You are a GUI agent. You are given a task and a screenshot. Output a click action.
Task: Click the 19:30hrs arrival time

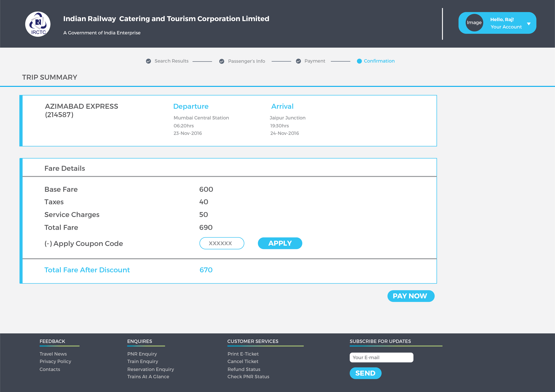click(279, 126)
